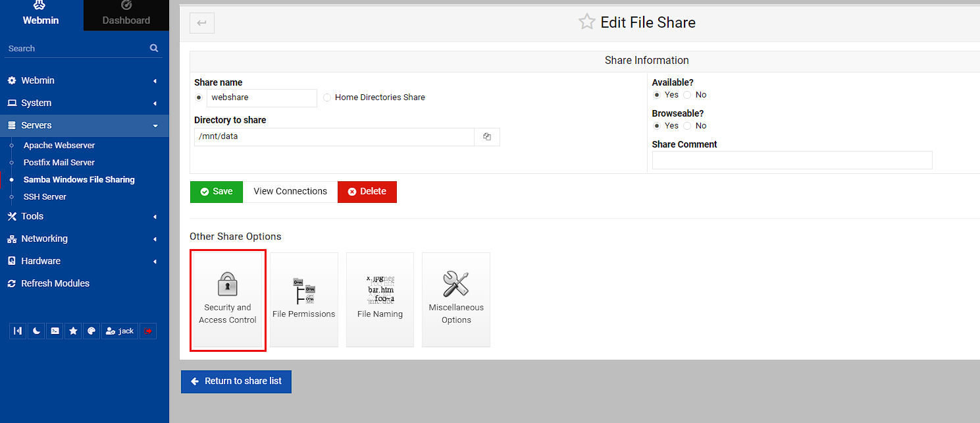The width and height of the screenshot is (980, 423).
Task: Open Apache Webserver from sidebar
Action: click(59, 146)
